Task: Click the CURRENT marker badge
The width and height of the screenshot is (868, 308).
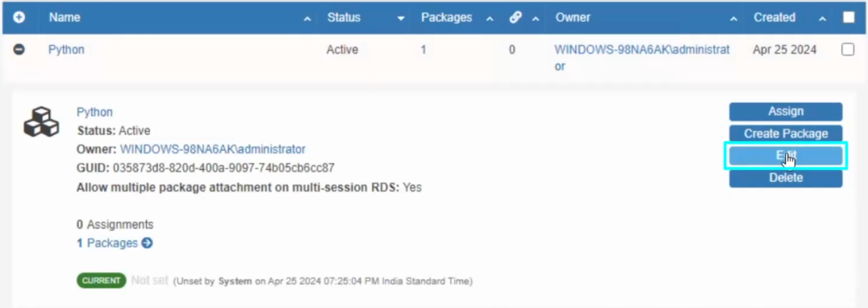Action: pyautogui.click(x=101, y=280)
